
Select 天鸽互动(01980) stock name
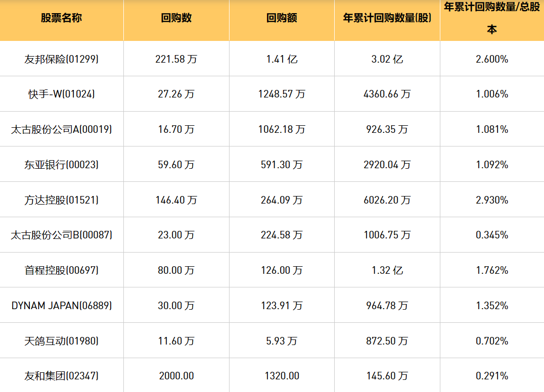coord(61,341)
